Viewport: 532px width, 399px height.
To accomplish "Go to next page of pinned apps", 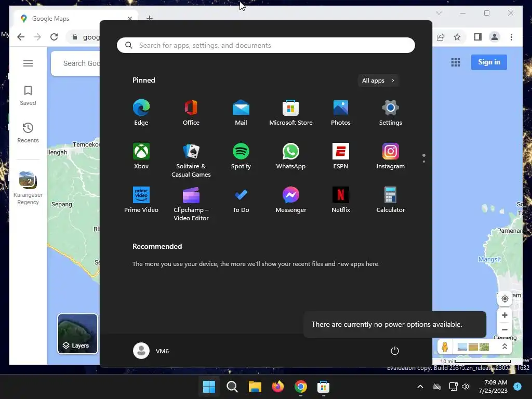I will (424, 162).
